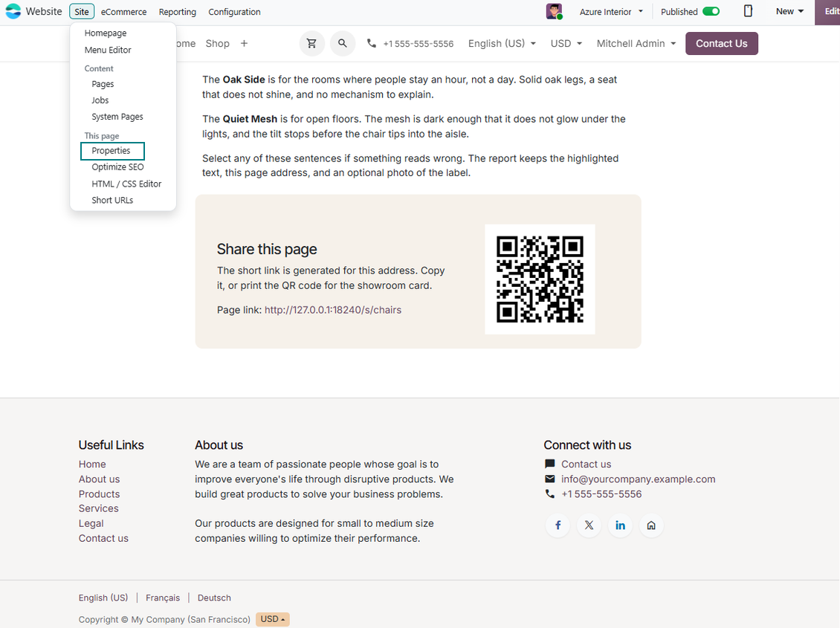Image resolution: width=840 pixels, height=628 pixels.
Task: Click the Odoo Website app logo
Action: click(x=13, y=11)
